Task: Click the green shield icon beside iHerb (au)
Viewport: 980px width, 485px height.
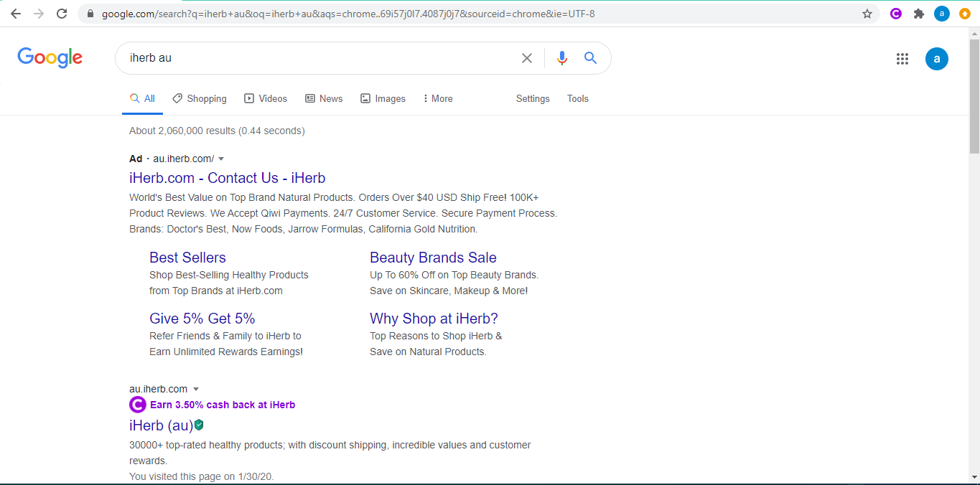Action: coord(200,425)
